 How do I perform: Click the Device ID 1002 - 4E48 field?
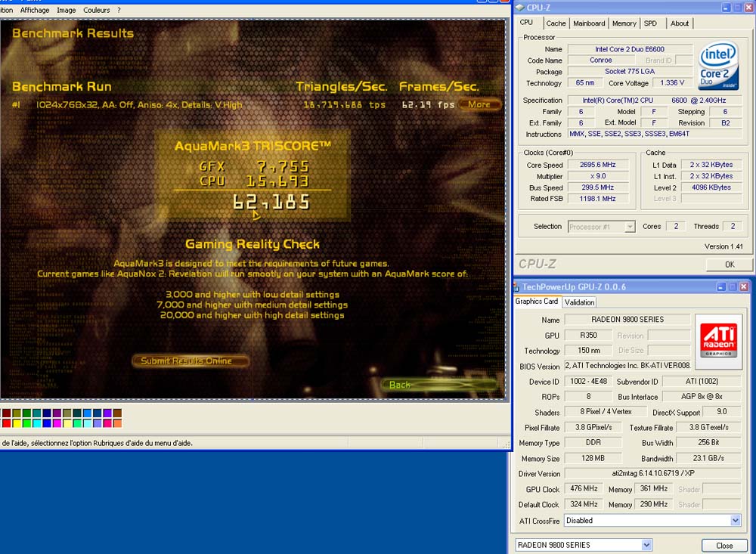[x=588, y=382]
